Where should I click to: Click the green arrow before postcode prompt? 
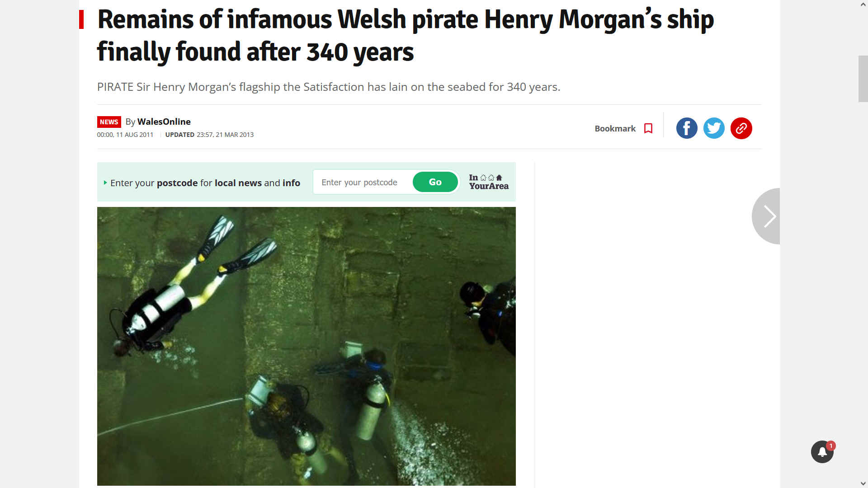105,183
